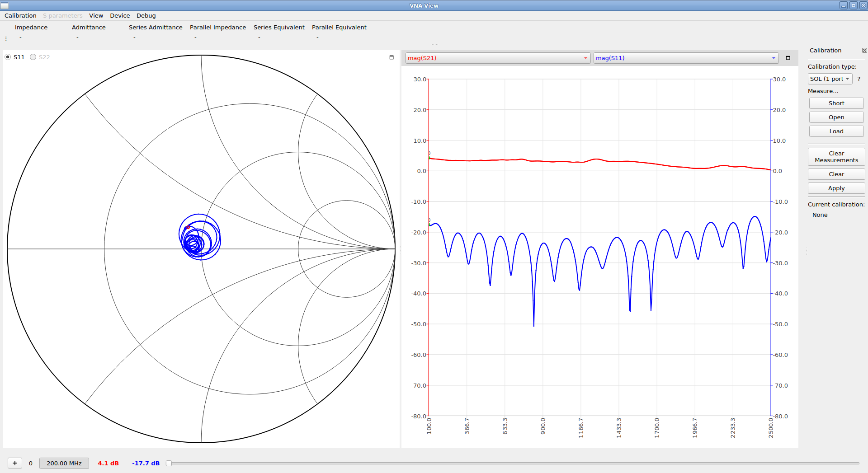Viewport: 868px width, 473px height.
Task: Select the S22 radio button
Action: click(33, 57)
